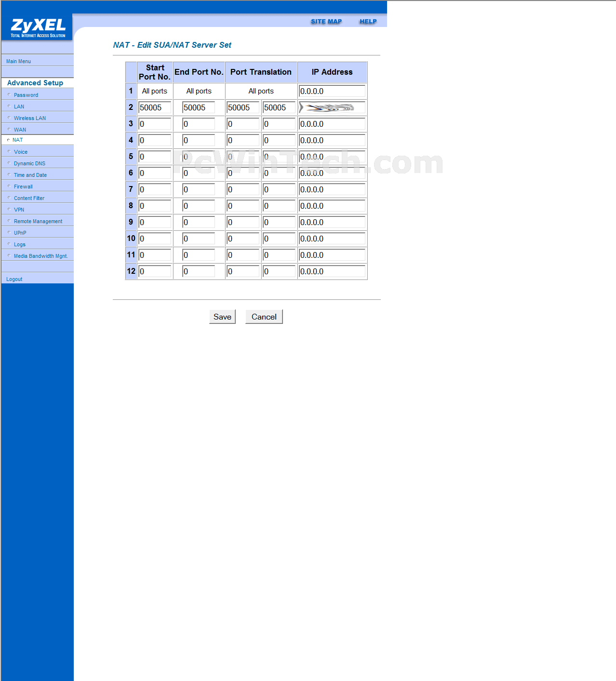The width and height of the screenshot is (616, 681).
Task: Click row 2 IP Address field
Action: coord(332,107)
